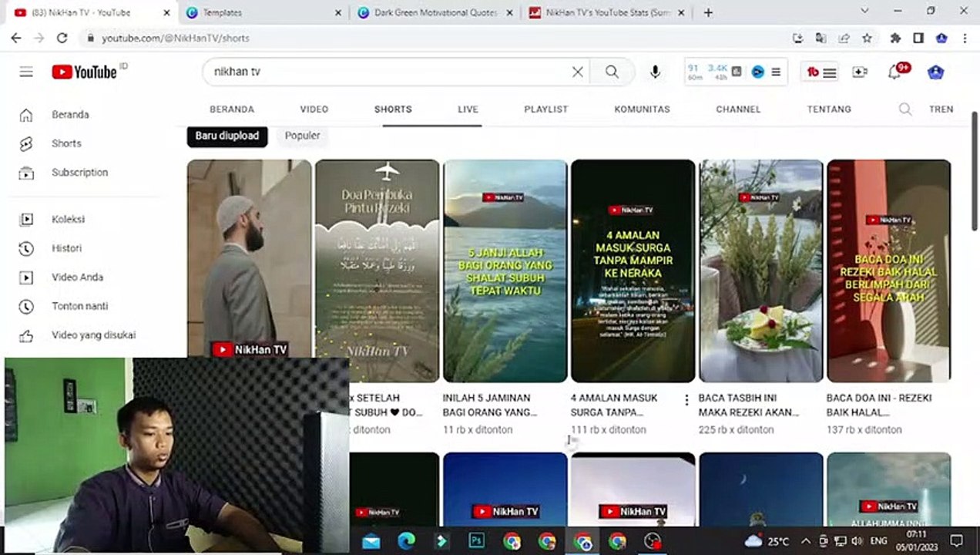Click the browser back arrow
The height and width of the screenshot is (555, 980).
click(x=16, y=38)
